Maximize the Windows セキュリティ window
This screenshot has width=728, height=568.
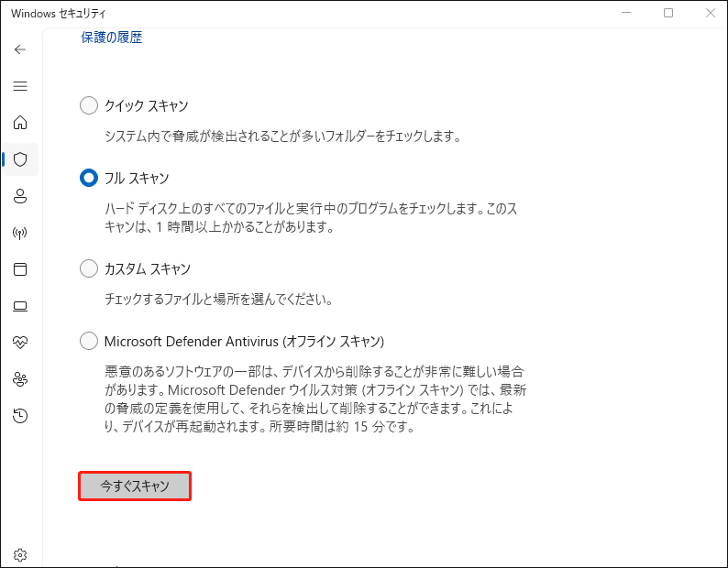tap(668, 13)
